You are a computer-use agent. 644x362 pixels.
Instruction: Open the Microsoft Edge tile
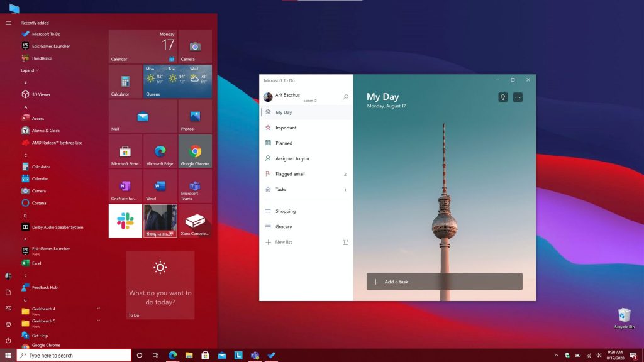[160, 151]
